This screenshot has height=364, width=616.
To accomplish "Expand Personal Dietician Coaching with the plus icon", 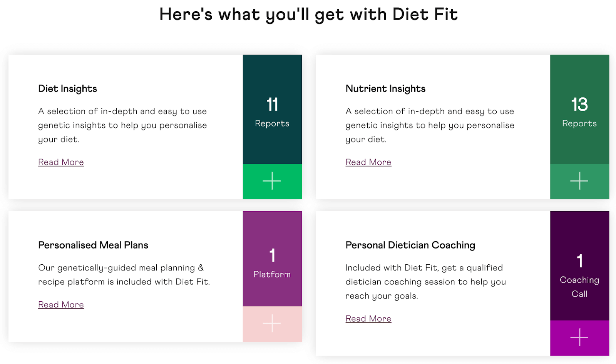I will [579, 338].
